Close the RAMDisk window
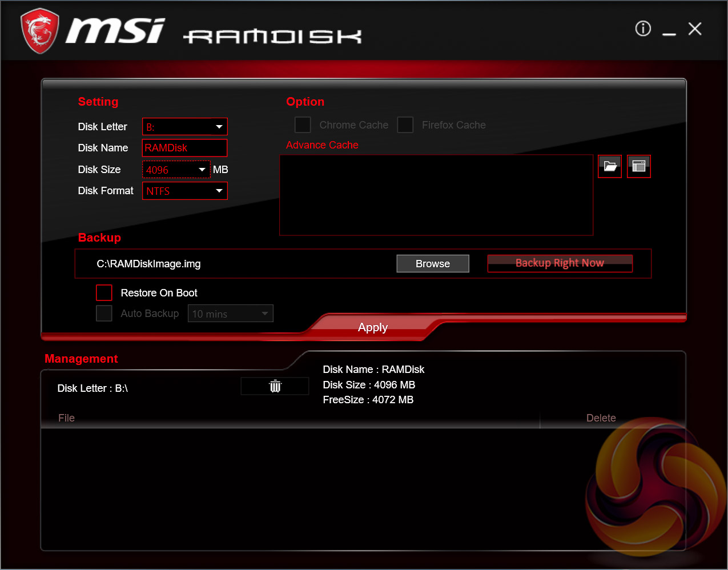The width and height of the screenshot is (728, 570). [695, 29]
